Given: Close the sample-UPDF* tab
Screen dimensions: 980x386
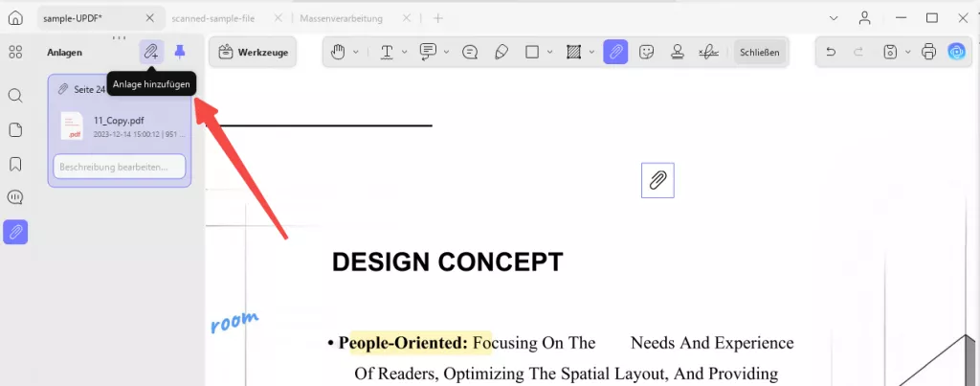Looking at the screenshot, I should 150,18.
